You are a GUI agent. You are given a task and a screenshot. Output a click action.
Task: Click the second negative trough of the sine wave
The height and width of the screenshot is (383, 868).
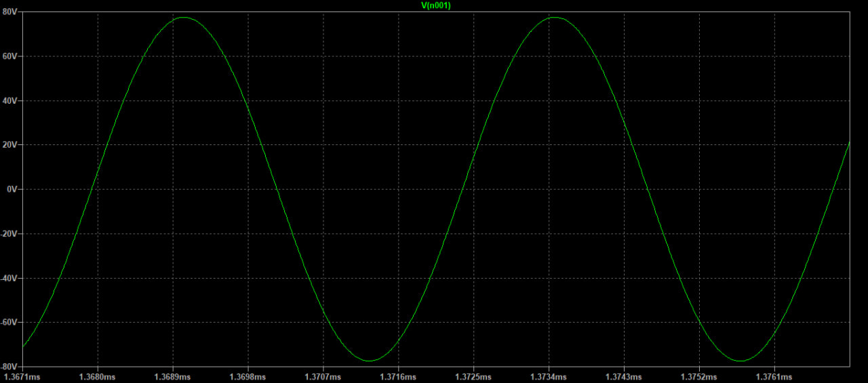(741, 361)
